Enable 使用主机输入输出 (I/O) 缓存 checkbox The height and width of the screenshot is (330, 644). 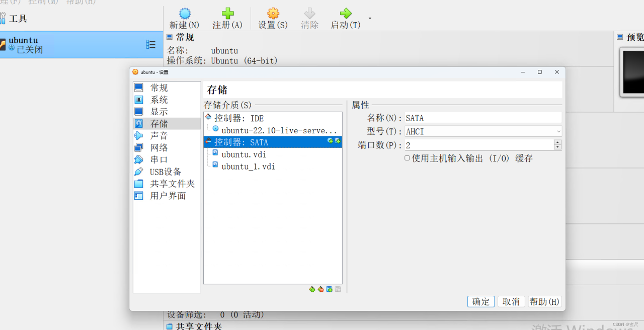407,158
